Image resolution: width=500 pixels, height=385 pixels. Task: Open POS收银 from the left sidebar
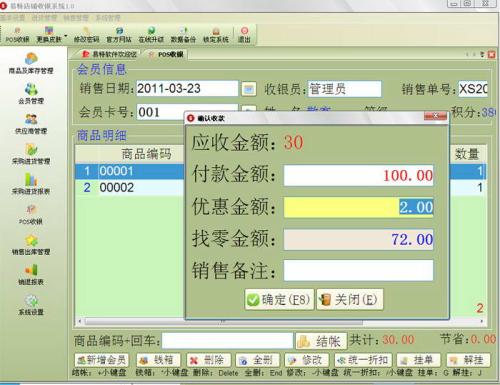click(x=31, y=215)
